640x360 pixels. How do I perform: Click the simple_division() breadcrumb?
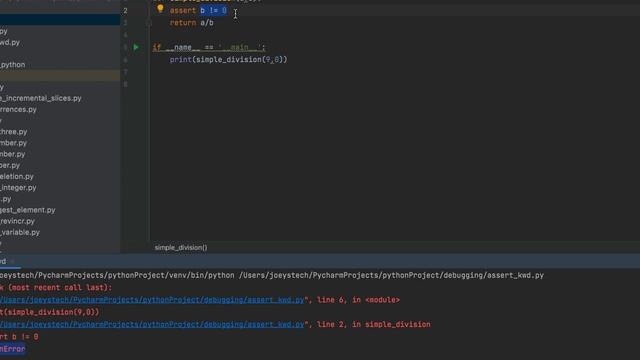181,248
